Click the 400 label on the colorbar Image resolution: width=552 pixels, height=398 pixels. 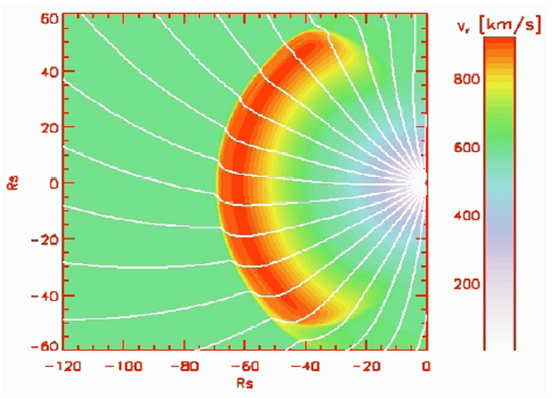pyautogui.click(x=466, y=215)
